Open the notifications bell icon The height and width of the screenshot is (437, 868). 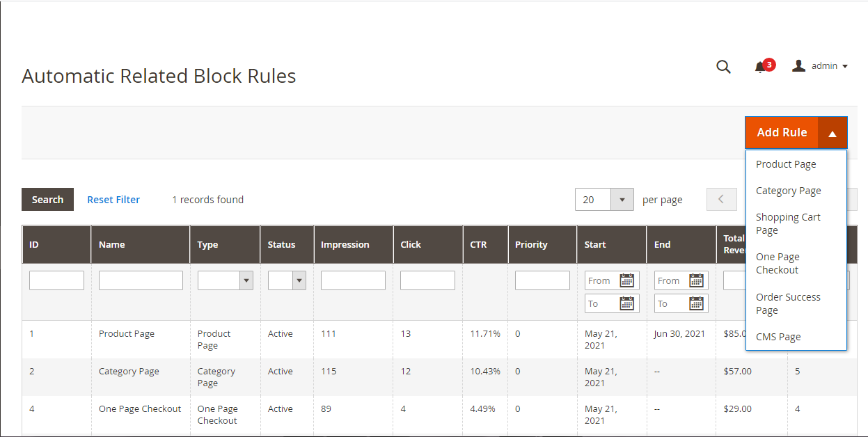(x=759, y=67)
